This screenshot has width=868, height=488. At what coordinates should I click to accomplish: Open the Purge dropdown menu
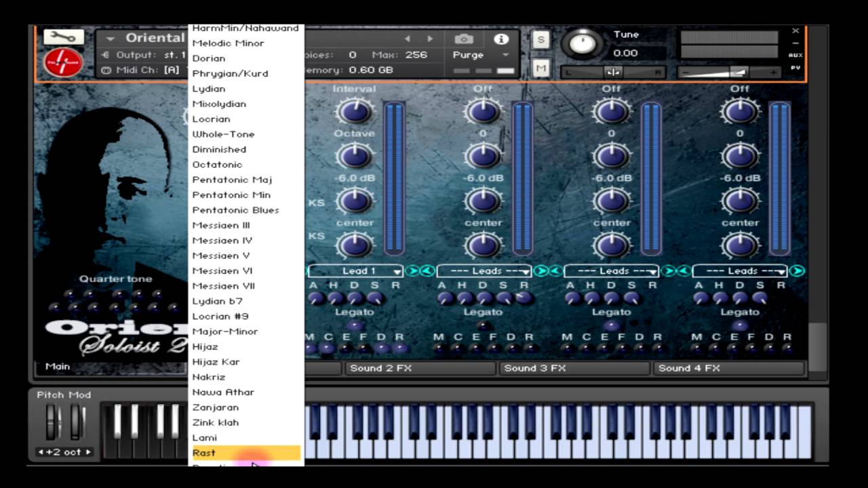481,55
